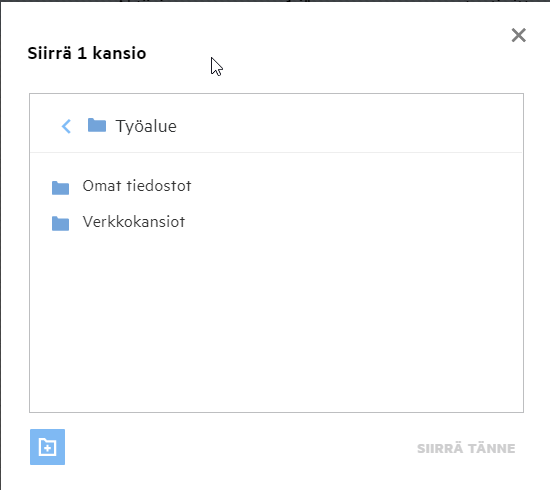
Task: Select the Työalue breadcrumb label
Action: 146,126
